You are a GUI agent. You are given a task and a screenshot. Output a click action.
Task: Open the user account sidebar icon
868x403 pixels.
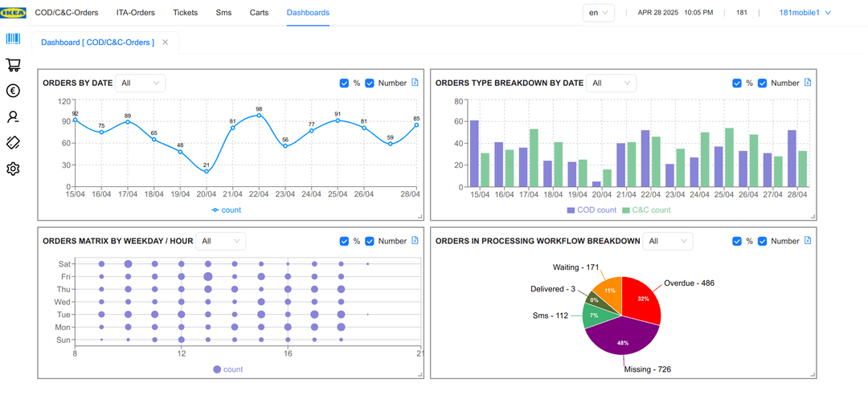coord(14,116)
